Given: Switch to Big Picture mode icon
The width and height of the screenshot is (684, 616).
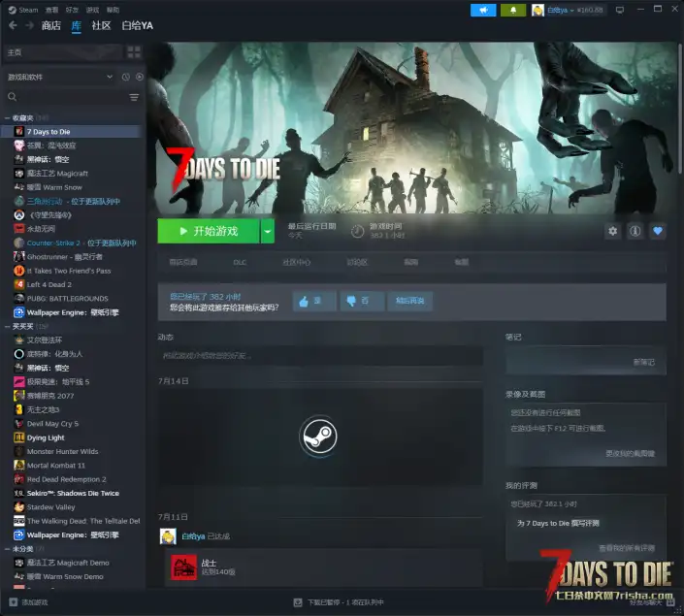Looking at the screenshot, I should (620, 10).
